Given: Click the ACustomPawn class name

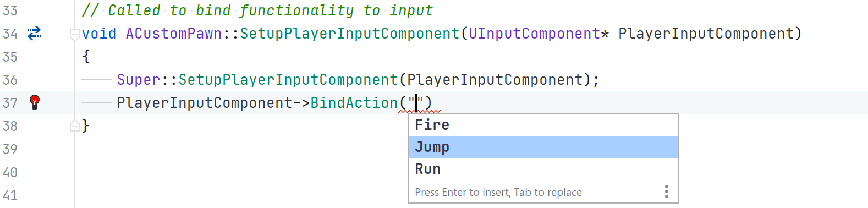Looking at the screenshot, I should coord(174,34).
